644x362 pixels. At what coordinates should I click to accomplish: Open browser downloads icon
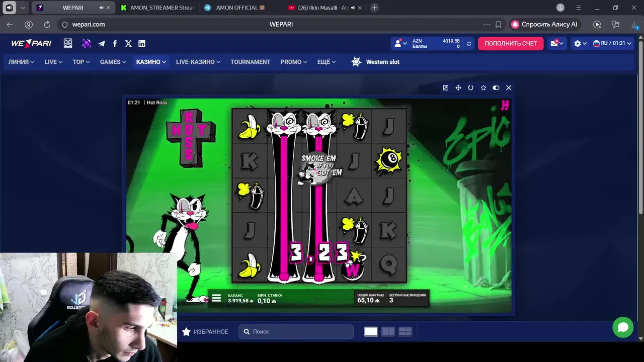(x=634, y=24)
